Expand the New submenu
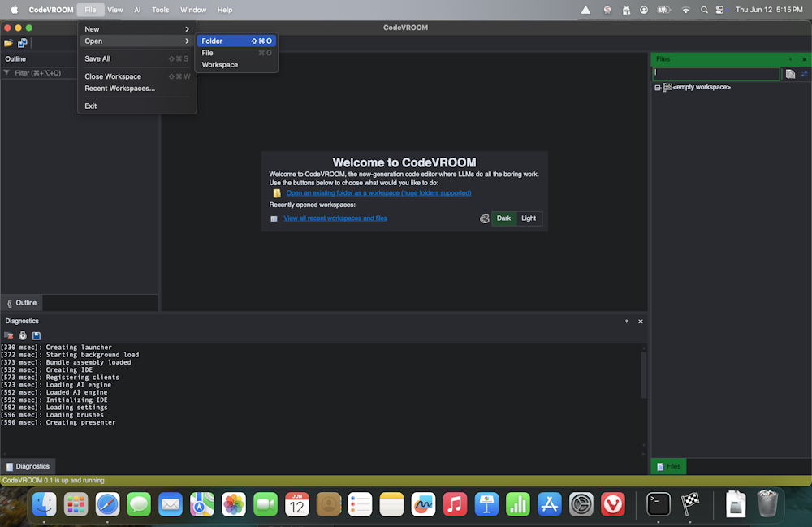The image size is (812, 527). [x=136, y=29]
